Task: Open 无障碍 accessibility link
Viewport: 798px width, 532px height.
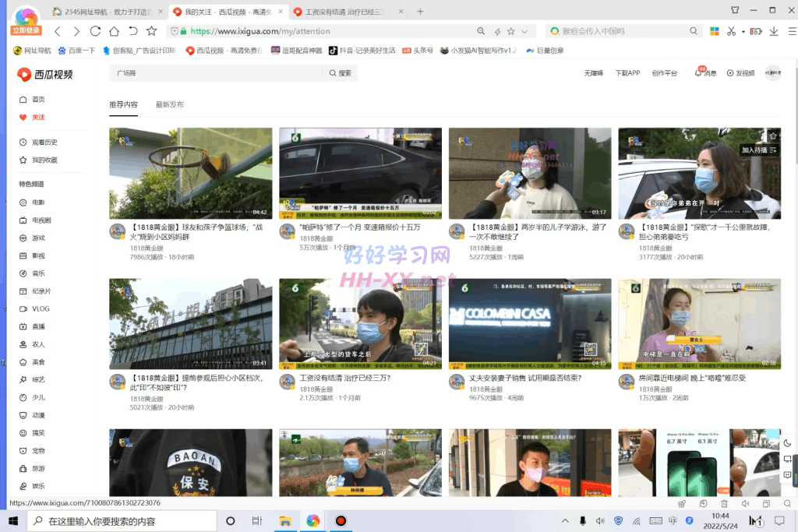Action: (593, 73)
